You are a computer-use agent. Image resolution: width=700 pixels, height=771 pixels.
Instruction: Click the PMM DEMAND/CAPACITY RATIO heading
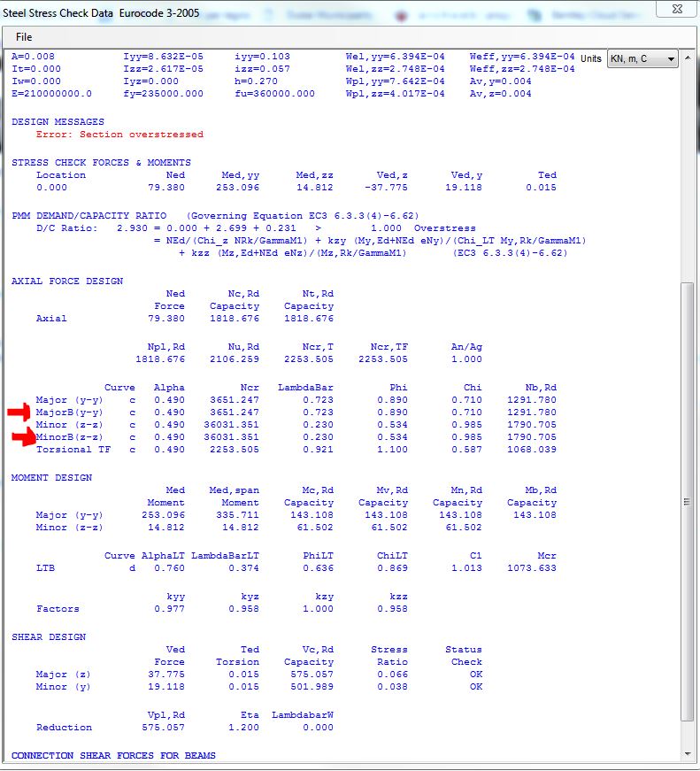click(95, 216)
